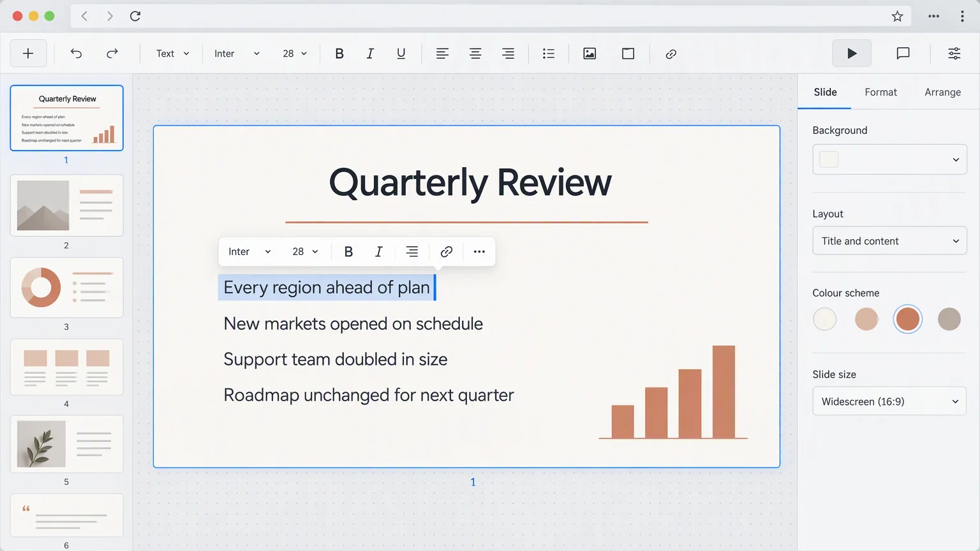Select slide 5 thumbnail with leaf photo

coord(66,444)
